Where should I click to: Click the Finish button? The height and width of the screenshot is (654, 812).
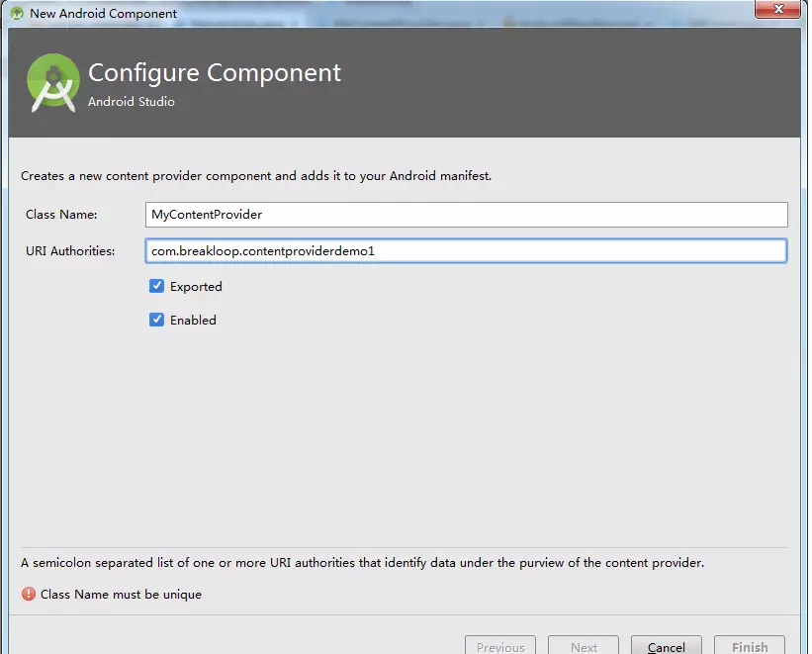click(x=750, y=646)
